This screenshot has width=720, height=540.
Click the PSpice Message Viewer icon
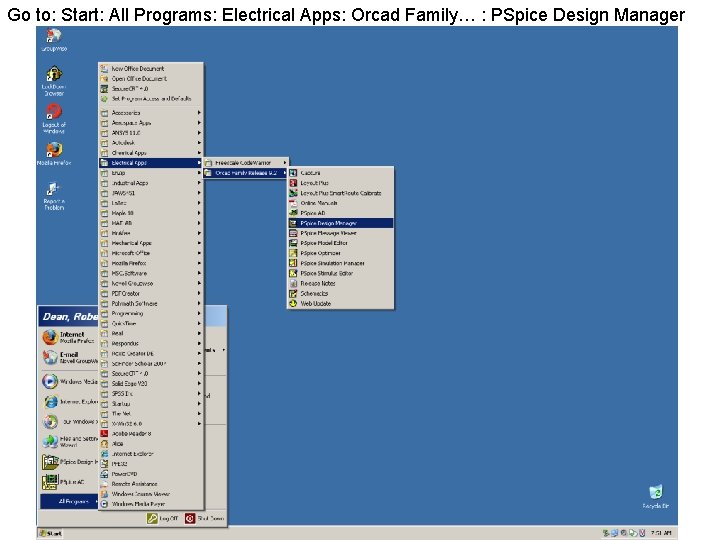(293, 233)
